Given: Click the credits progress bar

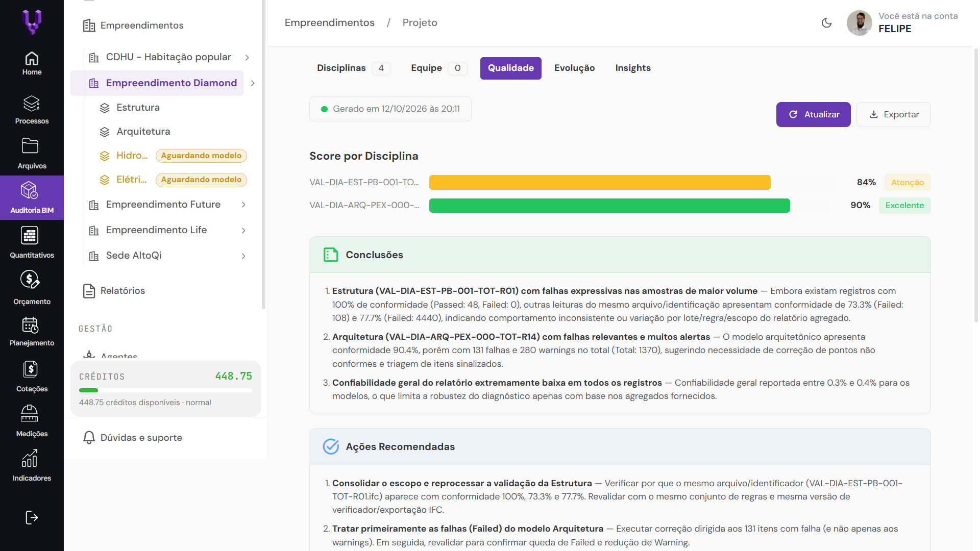Looking at the screenshot, I should tap(165, 390).
